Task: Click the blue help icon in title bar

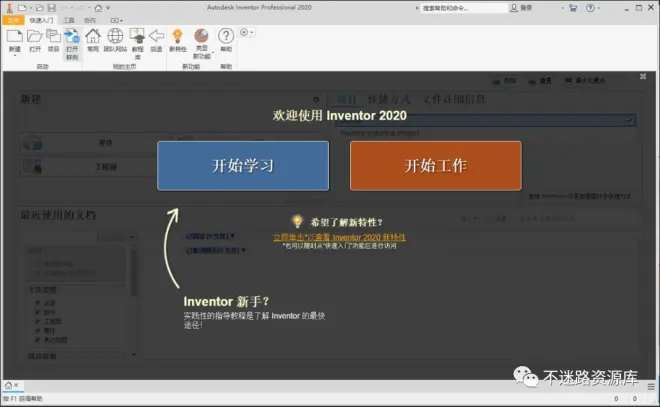Action: pyautogui.click(x=590, y=8)
